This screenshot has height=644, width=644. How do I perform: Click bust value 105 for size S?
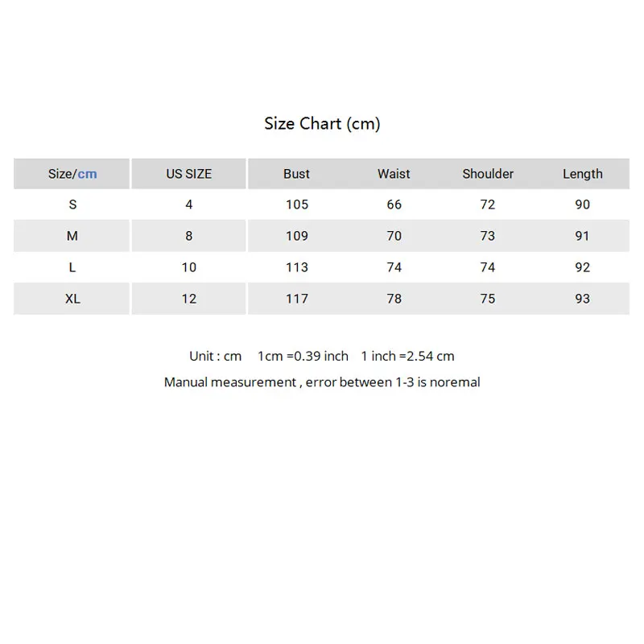pyautogui.click(x=297, y=204)
